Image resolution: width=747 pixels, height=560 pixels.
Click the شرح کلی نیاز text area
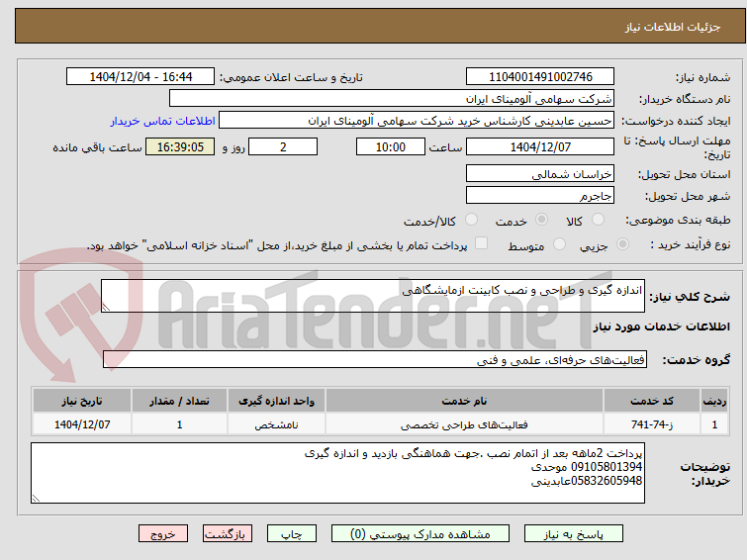[x=373, y=296]
